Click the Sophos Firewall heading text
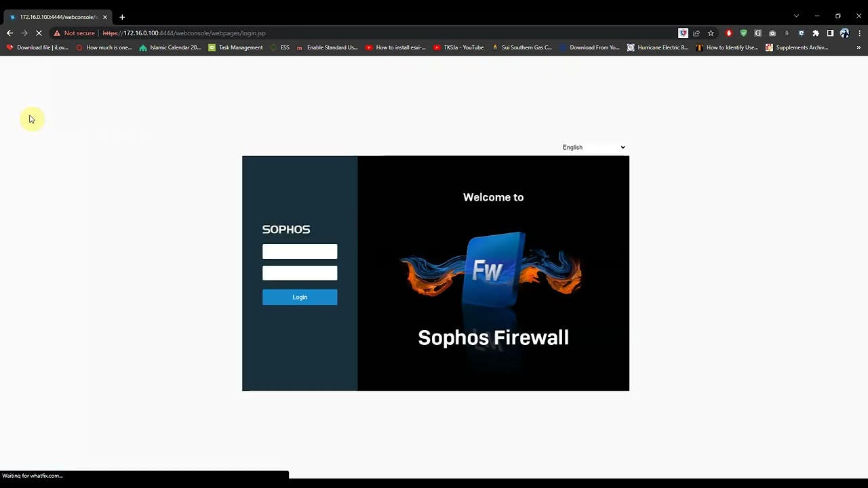Viewport: 868px width, 488px height. tap(493, 338)
